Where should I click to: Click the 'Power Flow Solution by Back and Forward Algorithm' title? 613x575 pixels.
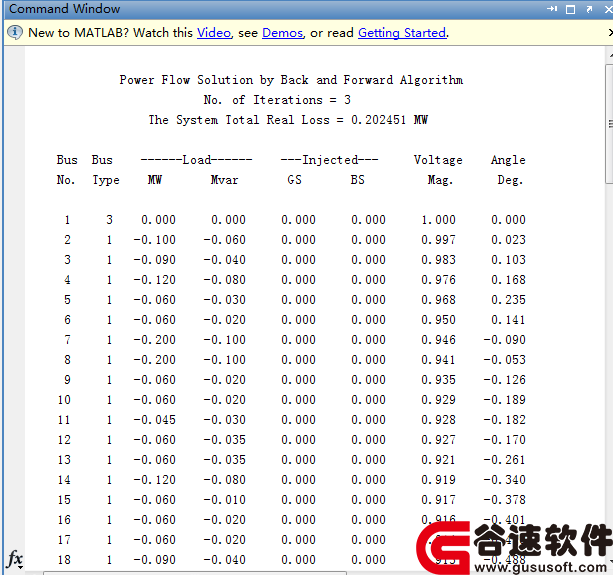pos(291,80)
